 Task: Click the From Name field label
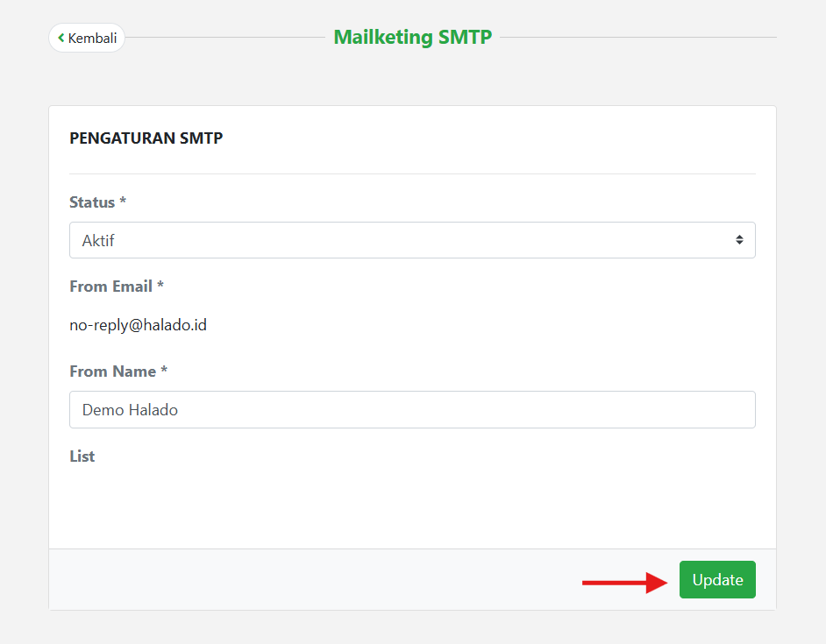[112, 372]
